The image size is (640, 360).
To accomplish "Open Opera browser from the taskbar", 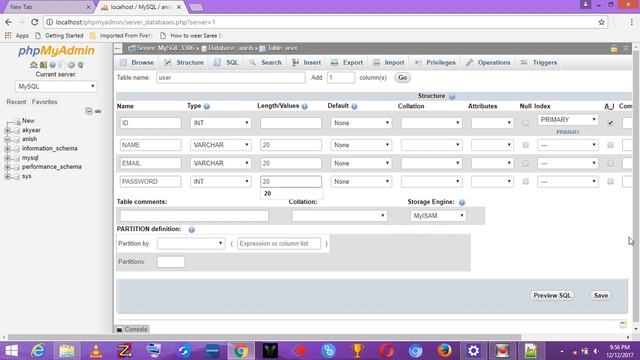I will pos(387,351).
